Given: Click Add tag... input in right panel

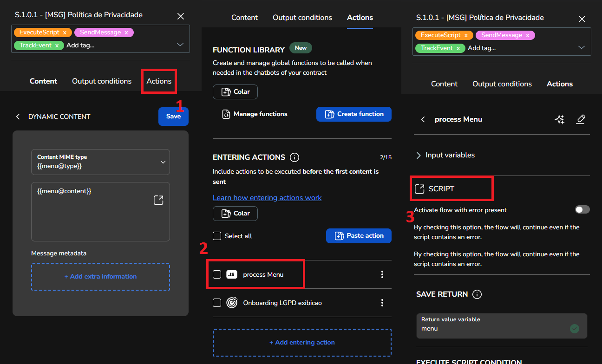Looking at the screenshot, I should [482, 48].
